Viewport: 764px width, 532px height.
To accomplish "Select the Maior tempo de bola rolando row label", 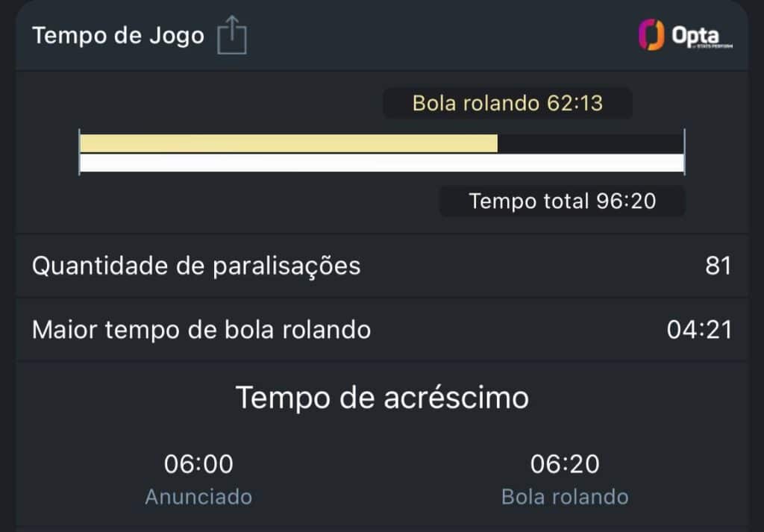I will (x=201, y=330).
